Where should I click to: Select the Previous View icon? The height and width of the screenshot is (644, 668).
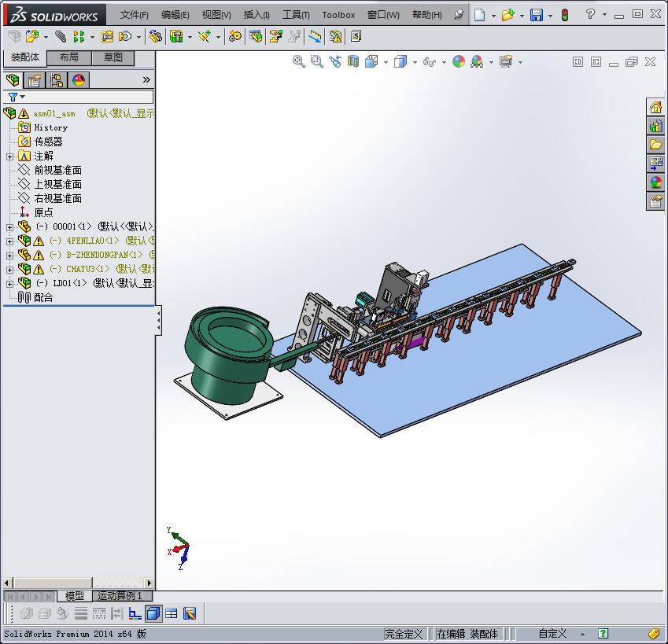click(x=335, y=61)
